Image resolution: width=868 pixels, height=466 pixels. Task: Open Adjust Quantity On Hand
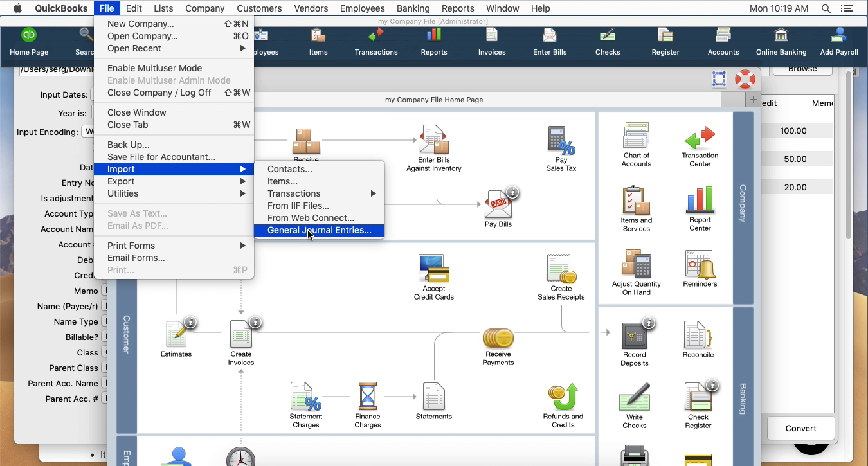tap(636, 264)
